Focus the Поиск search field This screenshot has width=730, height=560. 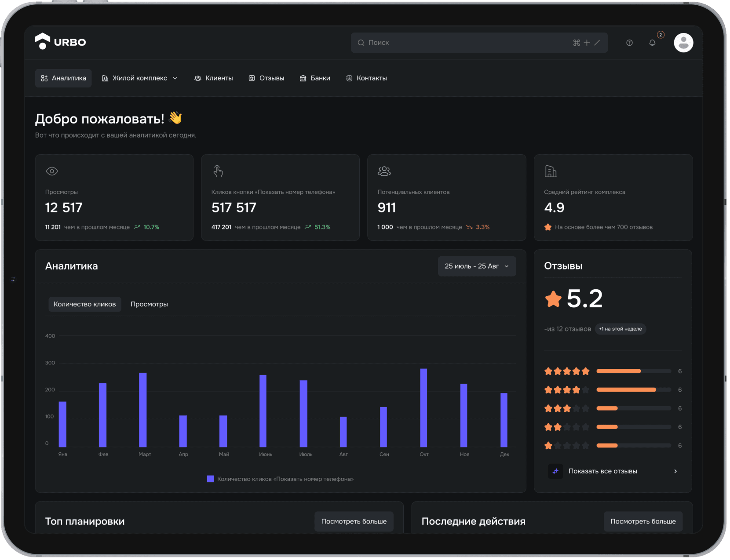pyautogui.click(x=479, y=43)
